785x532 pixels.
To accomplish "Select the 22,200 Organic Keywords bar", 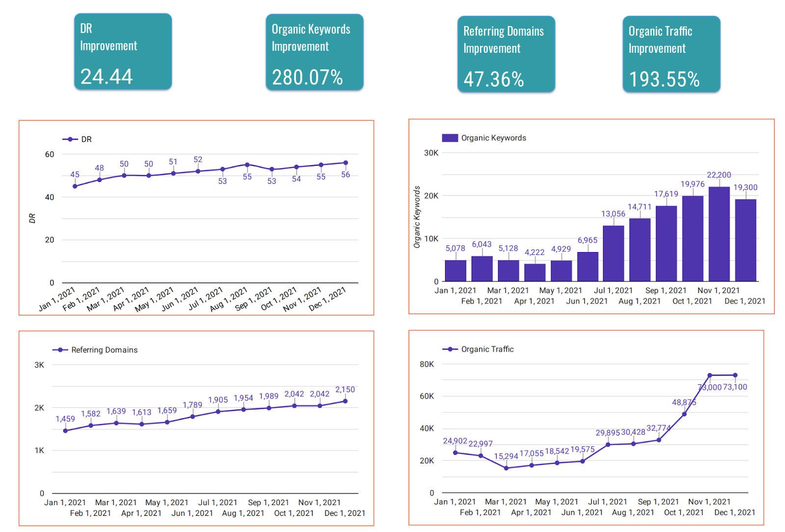I will [719, 234].
